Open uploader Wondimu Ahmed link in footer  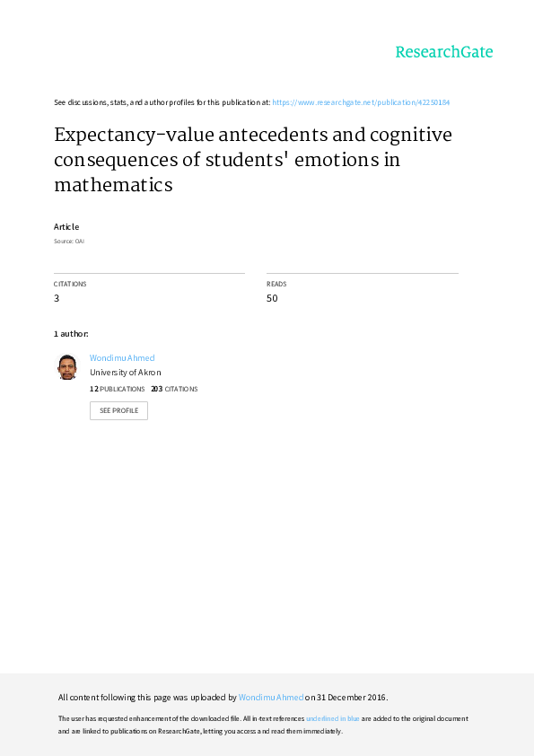click(271, 697)
